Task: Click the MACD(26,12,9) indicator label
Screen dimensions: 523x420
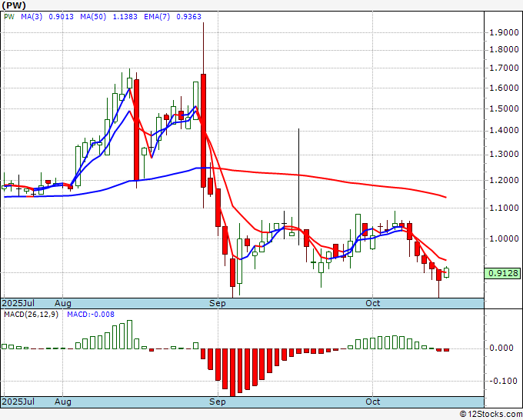Action: coord(31,315)
